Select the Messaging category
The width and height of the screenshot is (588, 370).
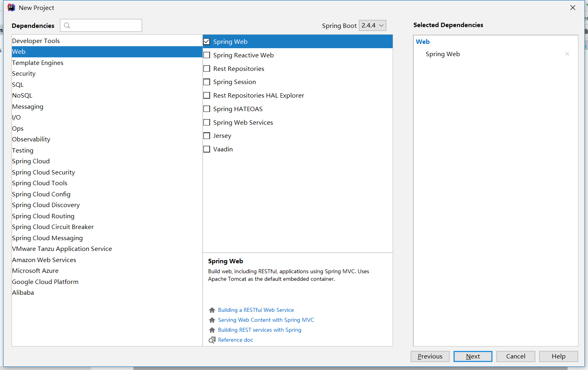[107, 106]
